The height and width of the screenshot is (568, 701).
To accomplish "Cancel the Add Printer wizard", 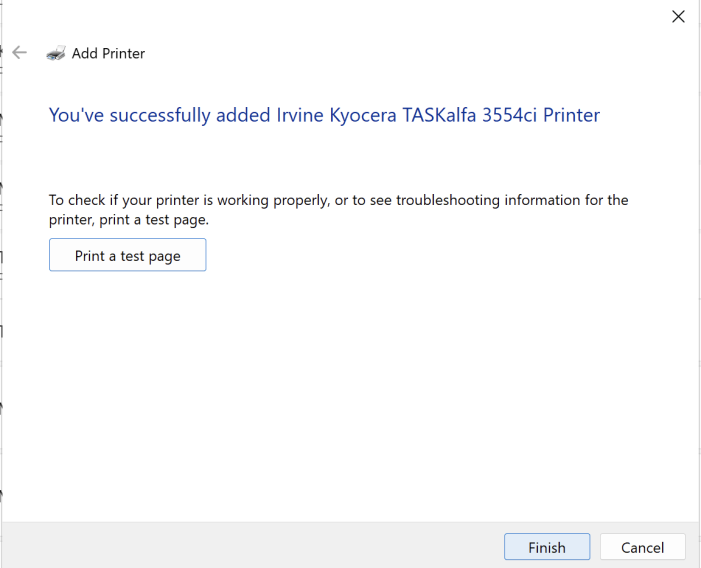I will [642, 547].
